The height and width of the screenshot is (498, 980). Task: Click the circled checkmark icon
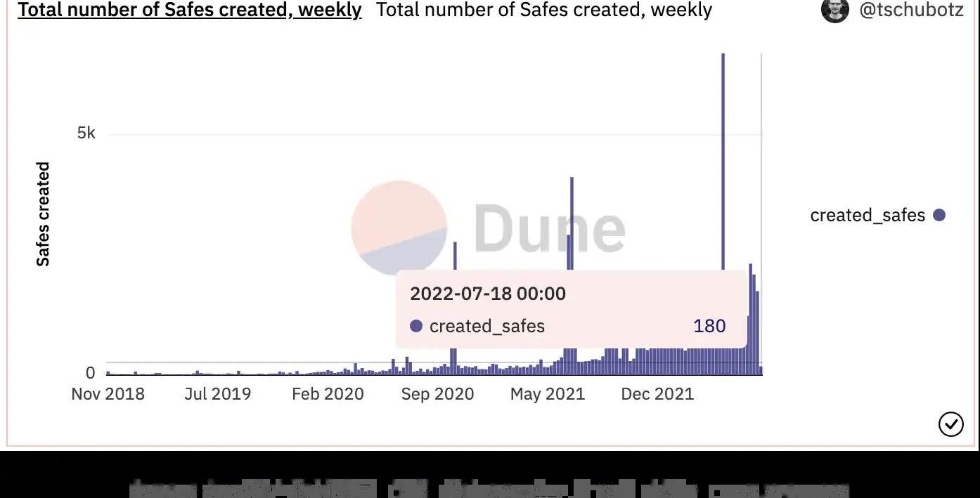click(x=950, y=424)
